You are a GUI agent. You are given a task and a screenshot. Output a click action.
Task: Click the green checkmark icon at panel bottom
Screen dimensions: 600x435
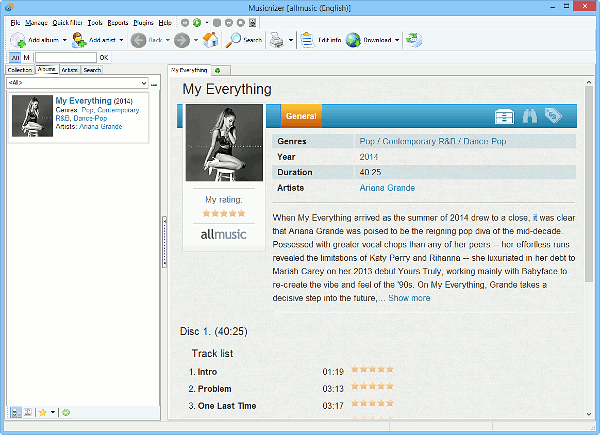pyautogui.click(x=66, y=412)
